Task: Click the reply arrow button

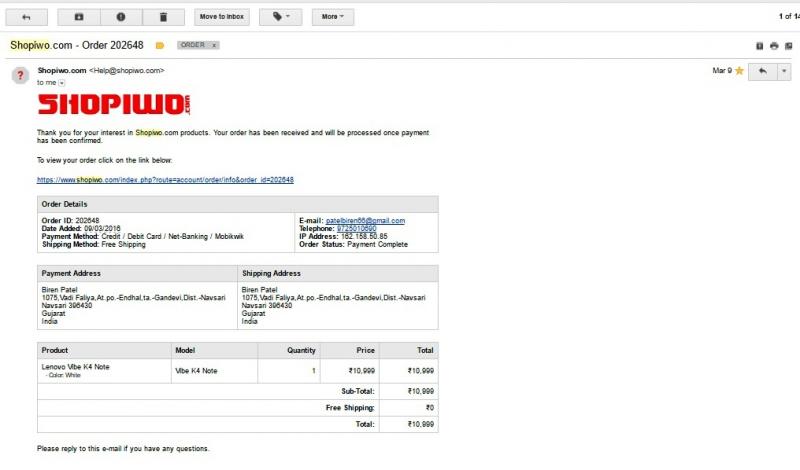Action: point(762,71)
